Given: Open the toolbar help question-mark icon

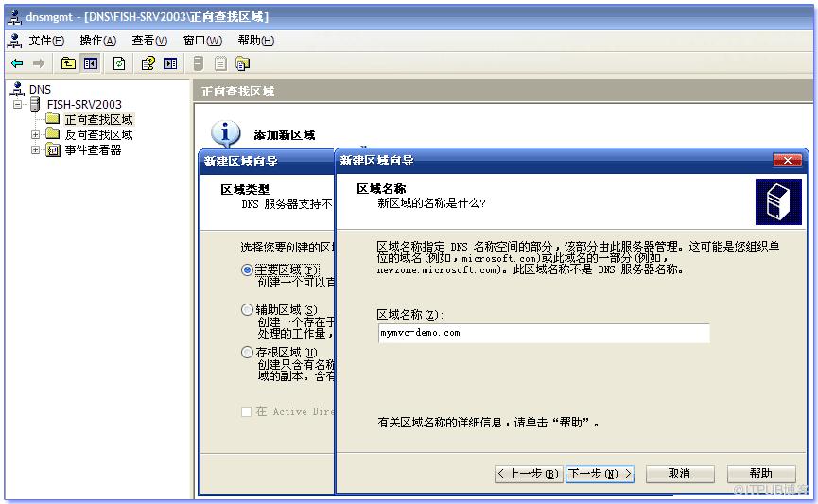Looking at the screenshot, I should pyautogui.click(x=148, y=63).
